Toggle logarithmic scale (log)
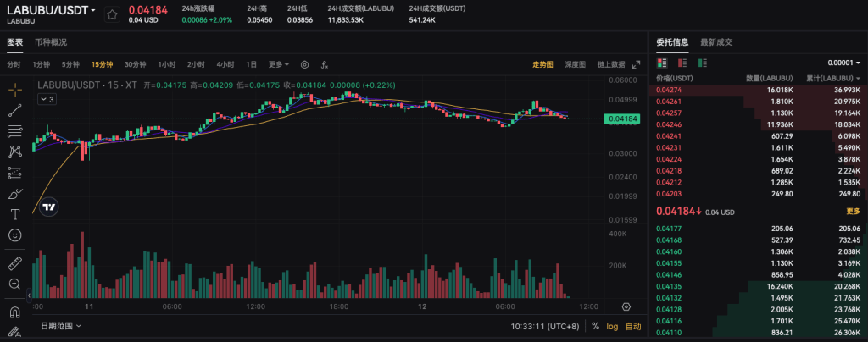Screen dimensions: 868x342 pos(612,326)
